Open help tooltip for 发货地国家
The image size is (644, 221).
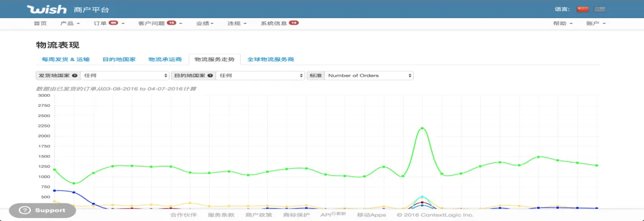point(75,76)
